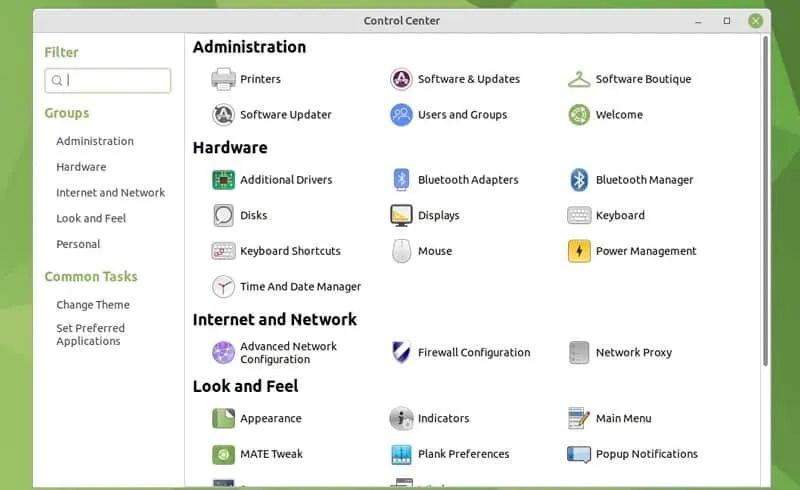Open the Displays monitor icon

pos(401,215)
